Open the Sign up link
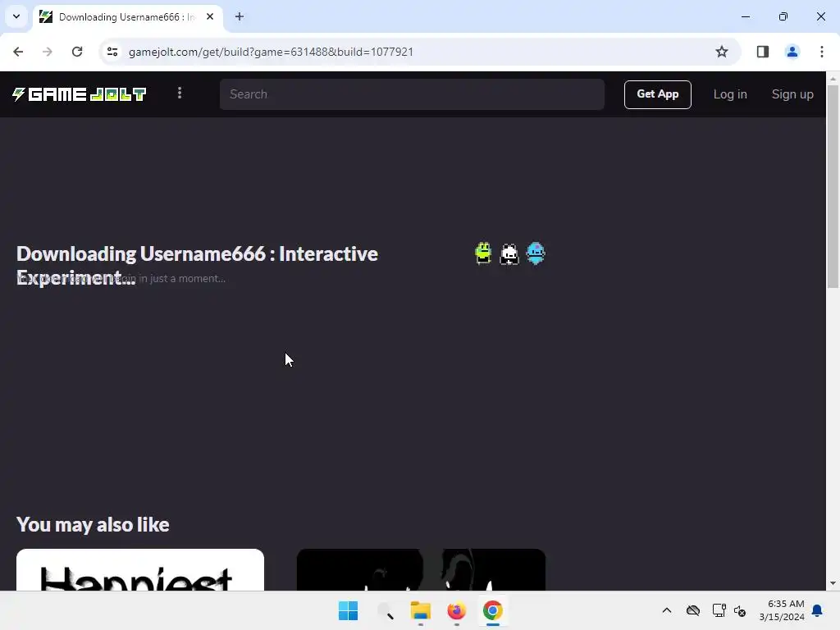Screen dimensions: 840x630 [792, 94]
